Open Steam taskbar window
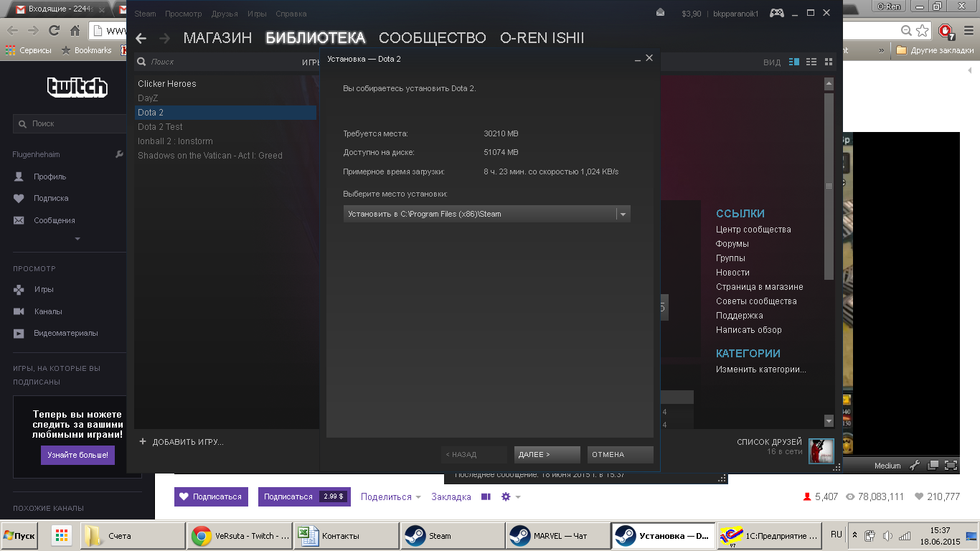 451,536
